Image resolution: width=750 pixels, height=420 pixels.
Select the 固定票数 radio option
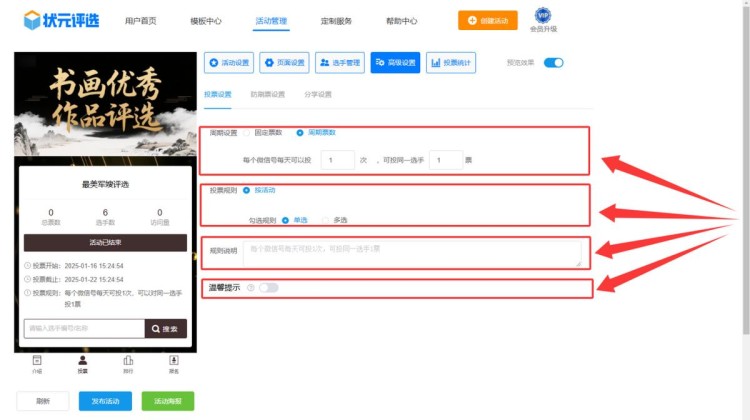[x=248, y=132]
